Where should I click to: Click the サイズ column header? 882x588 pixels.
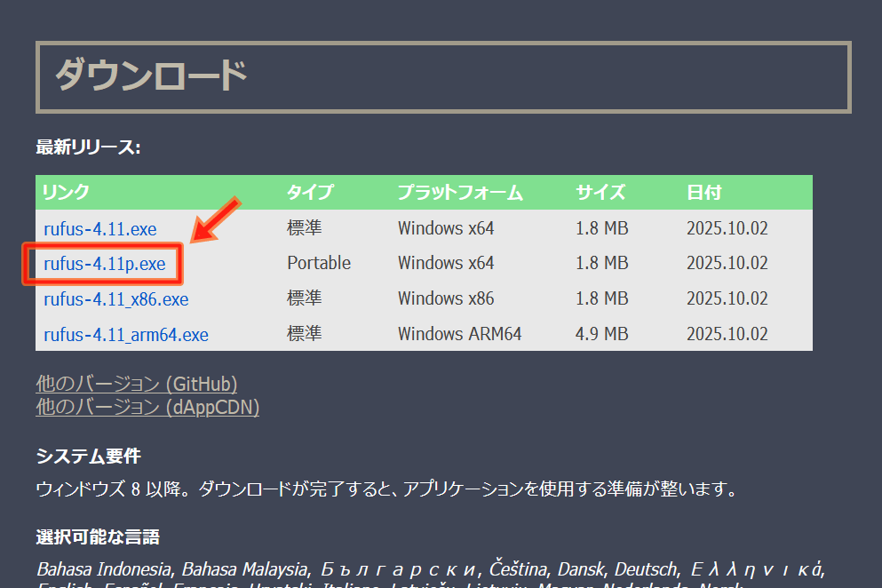pyautogui.click(x=600, y=193)
